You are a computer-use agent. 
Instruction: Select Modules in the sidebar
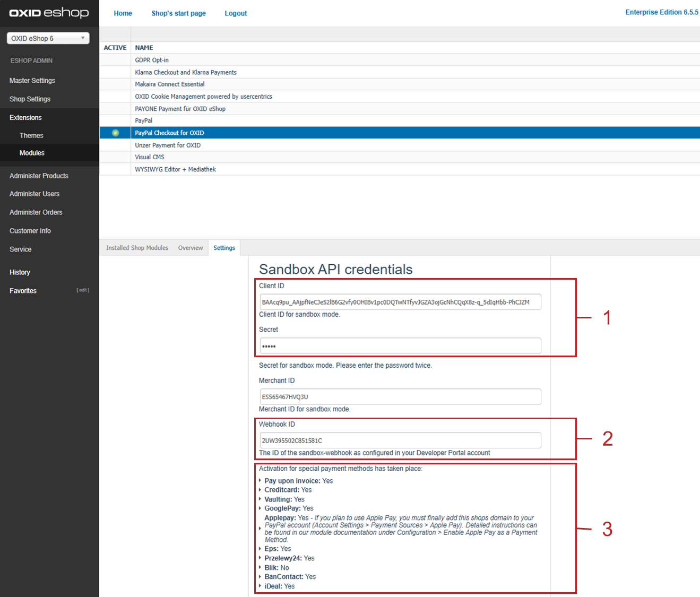[32, 153]
